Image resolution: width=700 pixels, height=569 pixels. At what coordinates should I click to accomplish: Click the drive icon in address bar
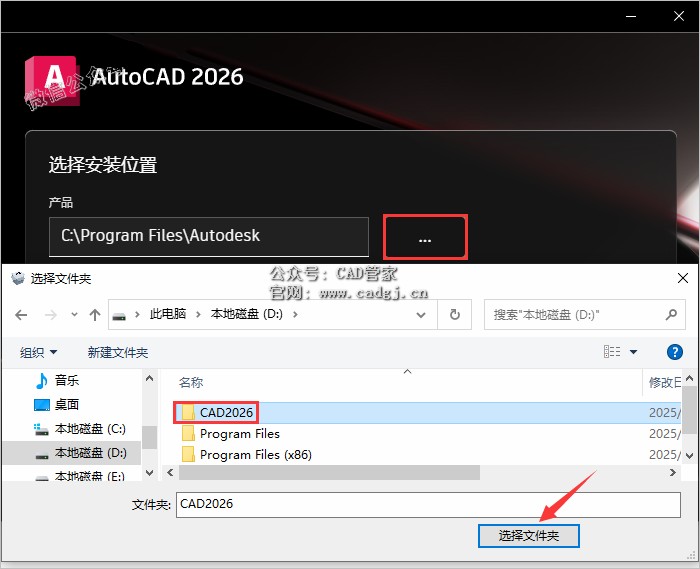[x=119, y=315]
